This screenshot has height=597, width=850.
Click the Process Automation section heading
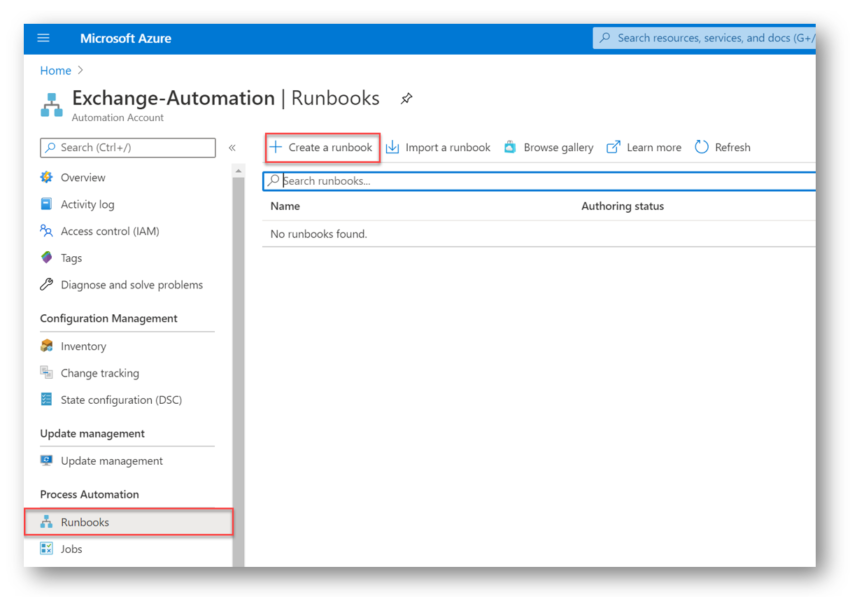(x=89, y=495)
